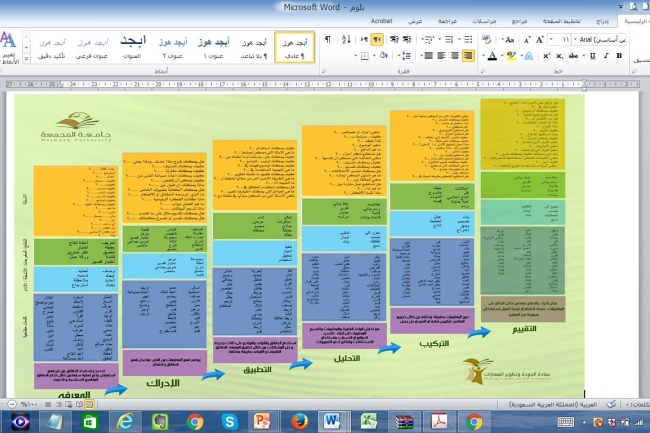Apply paragraph borders
The image size is (650, 433).
[x=364, y=56]
